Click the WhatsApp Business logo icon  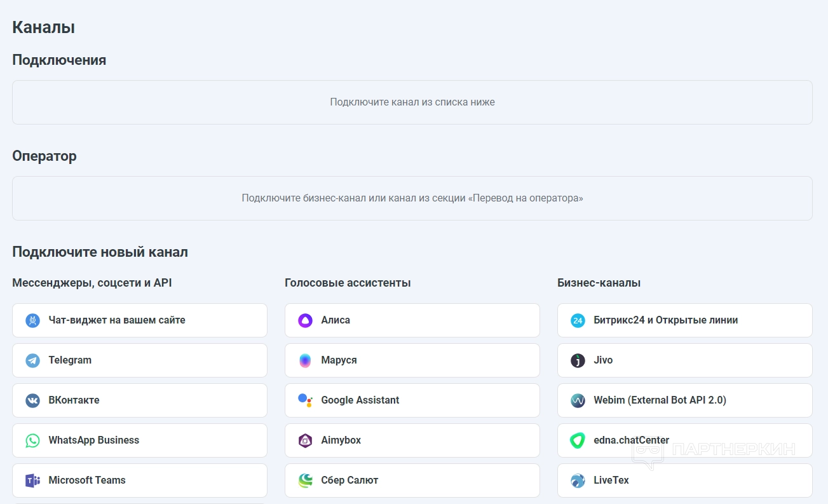tap(32, 440)
